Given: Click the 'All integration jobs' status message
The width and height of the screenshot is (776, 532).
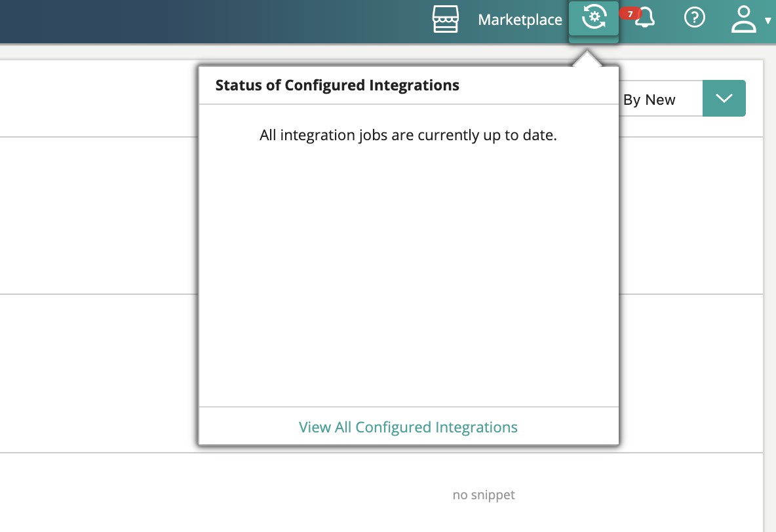Looking at the screenshot, I should tap(408, 136).
